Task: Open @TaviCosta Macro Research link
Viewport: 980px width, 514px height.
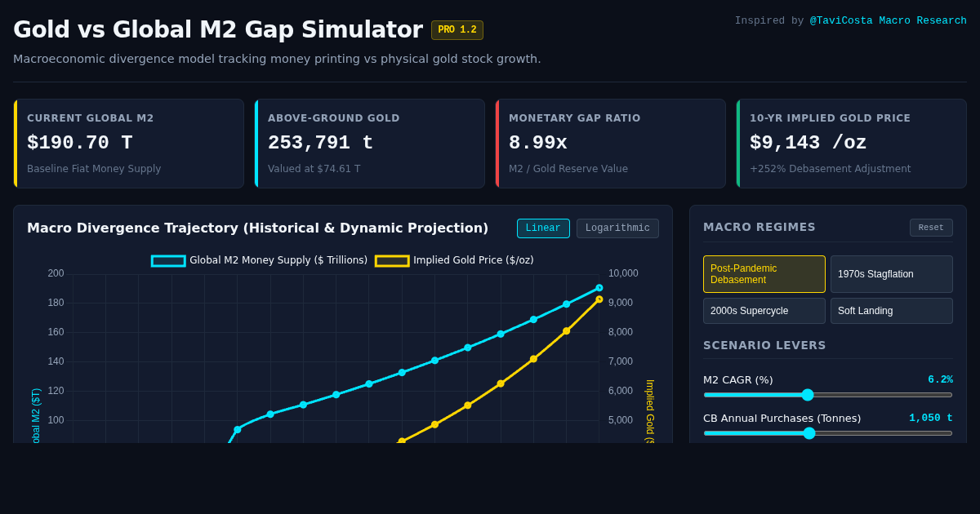Action: pos(889,20)
